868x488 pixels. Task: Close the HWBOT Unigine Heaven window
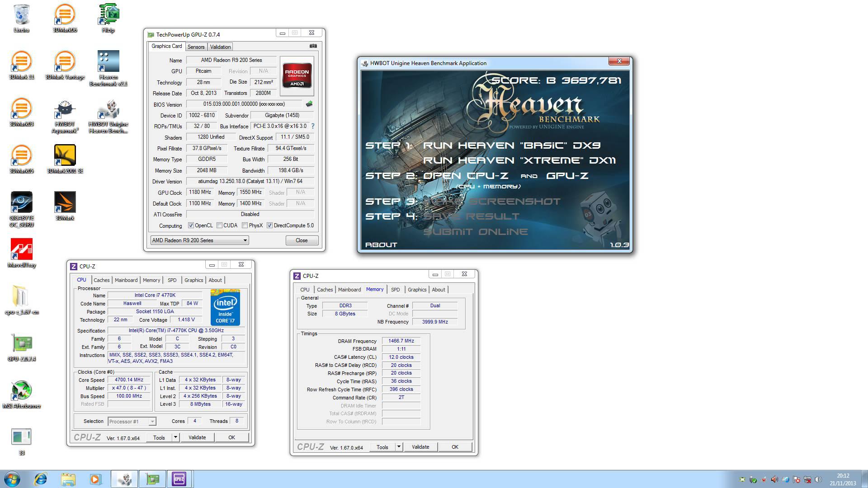click(619, 61)
